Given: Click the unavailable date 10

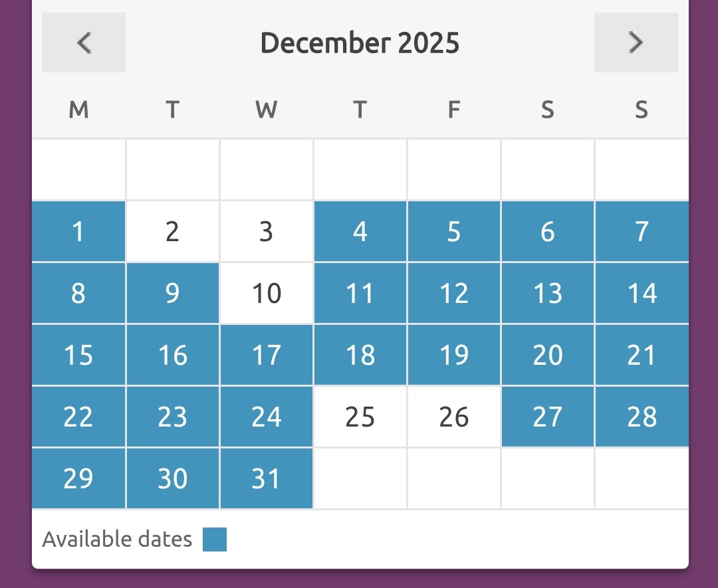Looking at the screenshot, I should coord(267,293).
